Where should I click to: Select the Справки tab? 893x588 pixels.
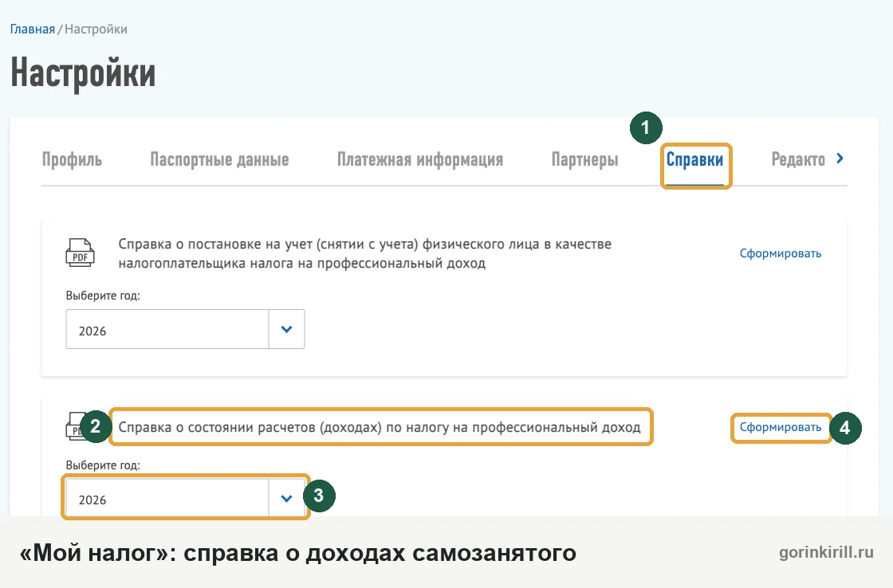click(x=694, y=160)
